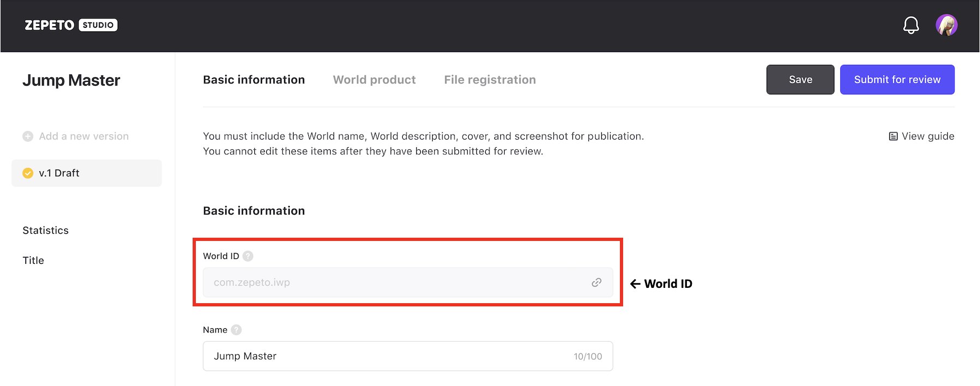980x386 pixels.
Task: Click the v.1 Draft status check icon
Action: click(28, 173)
